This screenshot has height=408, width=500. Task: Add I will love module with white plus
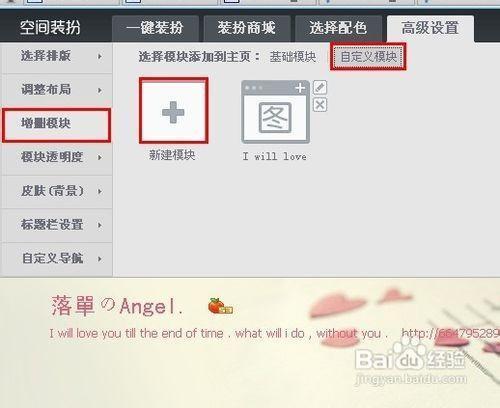pyautogui.click(x=300, y=88)
